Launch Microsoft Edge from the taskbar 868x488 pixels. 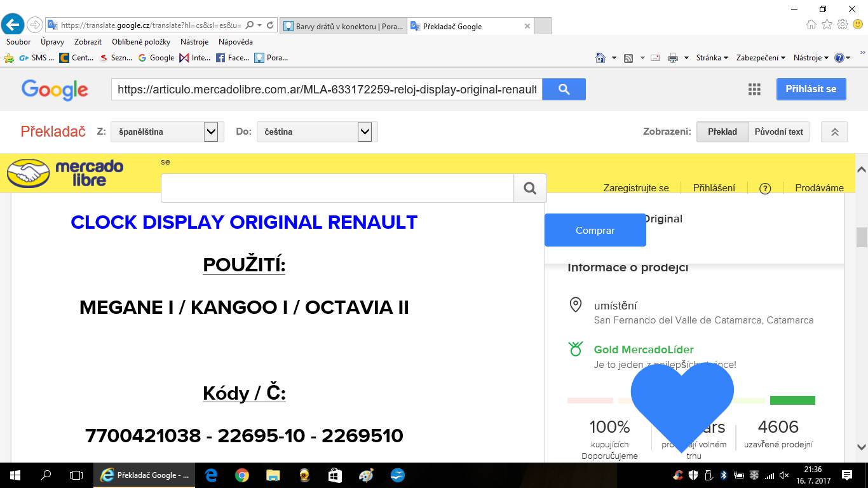click(x=211, y=475)
